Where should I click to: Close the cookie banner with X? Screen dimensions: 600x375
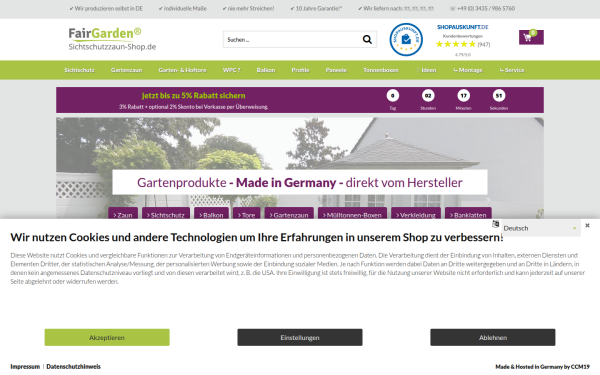[x=587, y=225]
